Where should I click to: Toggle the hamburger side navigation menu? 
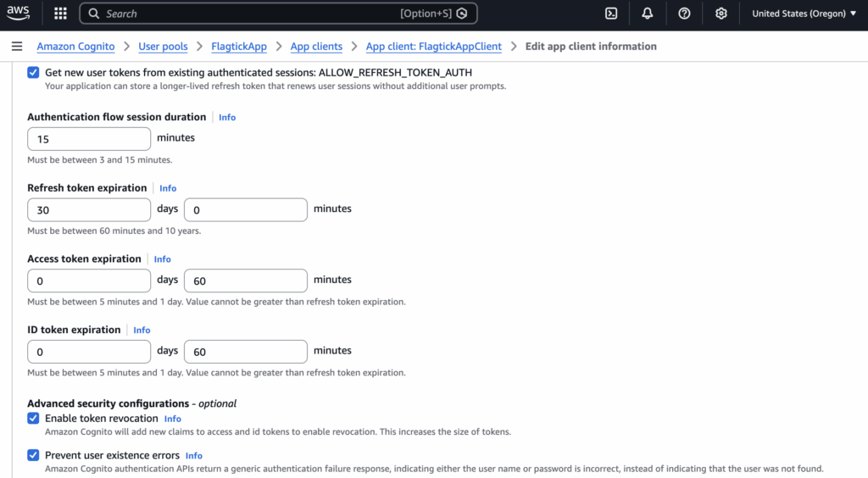click(x=17, y=47)
